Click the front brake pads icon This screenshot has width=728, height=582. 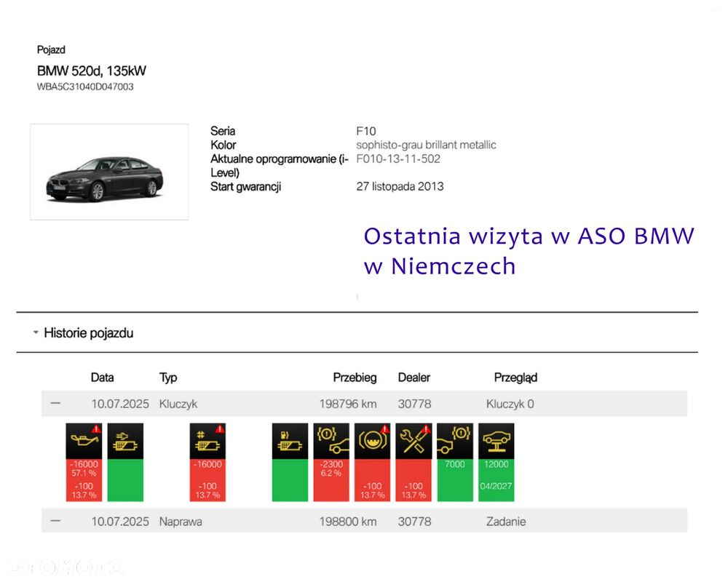click(331, 441)
